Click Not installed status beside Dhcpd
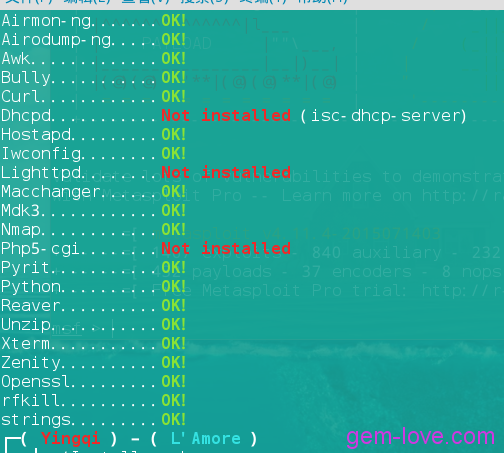504x453 pixels. click(x=226, y=116)
